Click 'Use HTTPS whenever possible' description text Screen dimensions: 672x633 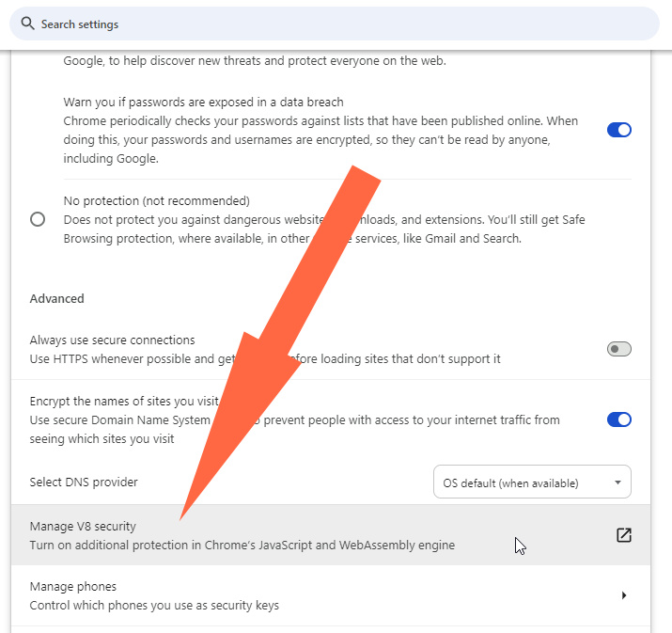point(265,359)
